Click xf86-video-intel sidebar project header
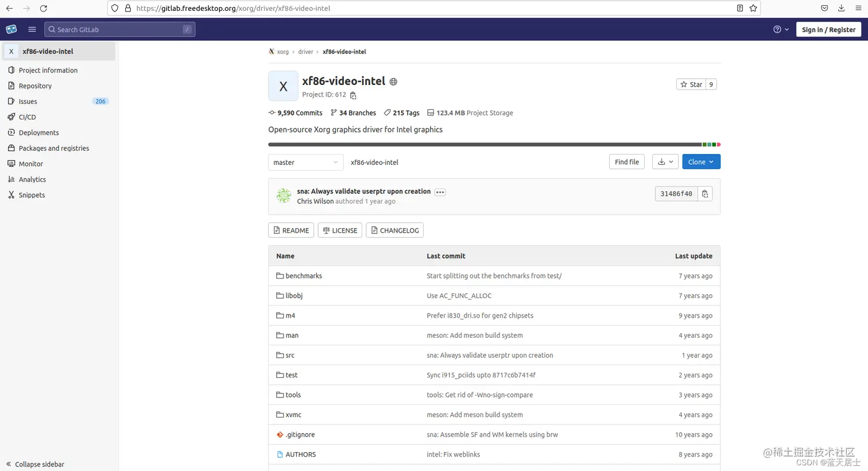The height and width of the screenshot is (471, 868). (59, 51)
